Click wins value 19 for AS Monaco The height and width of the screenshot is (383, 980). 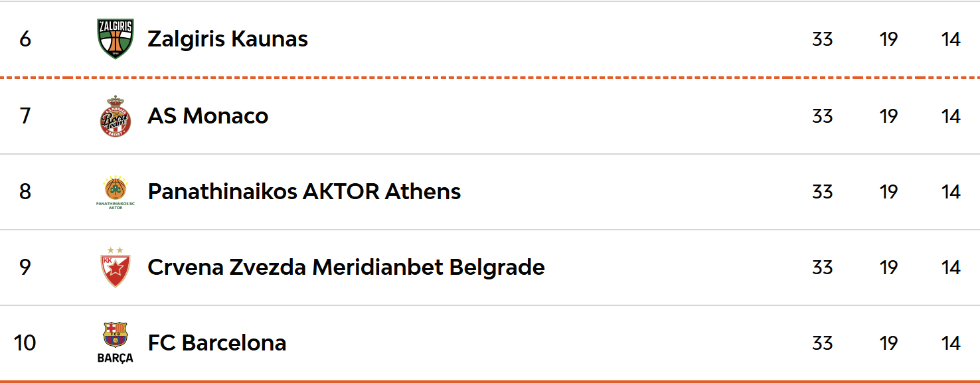tap(888, 116)
